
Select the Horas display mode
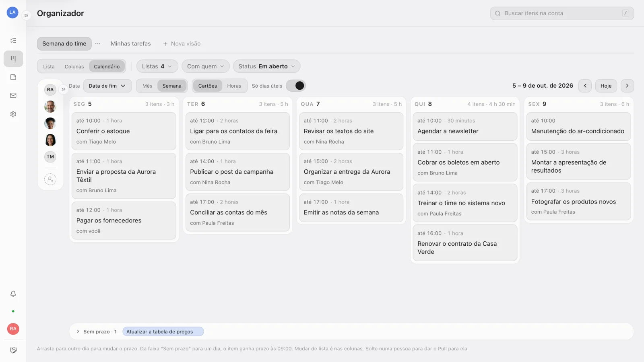[x=234, y=86]
